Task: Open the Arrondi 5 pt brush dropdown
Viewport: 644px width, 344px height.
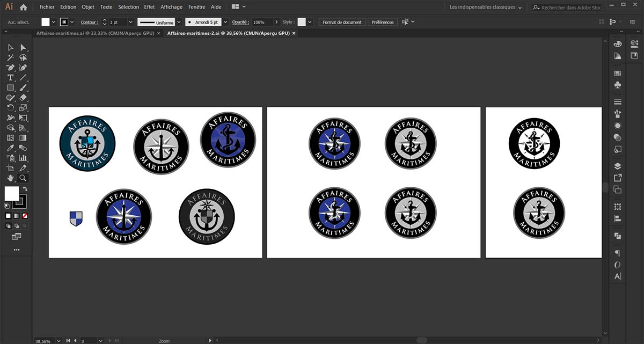Action: click(x=225, y=22)
